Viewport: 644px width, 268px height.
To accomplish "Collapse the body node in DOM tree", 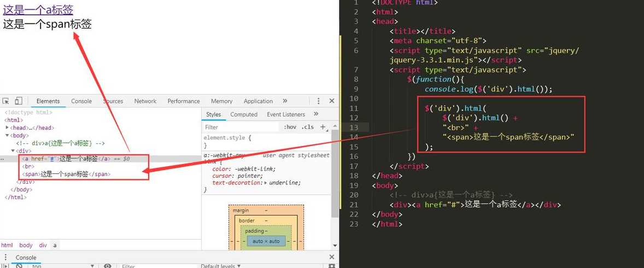I will coord(8,135).
